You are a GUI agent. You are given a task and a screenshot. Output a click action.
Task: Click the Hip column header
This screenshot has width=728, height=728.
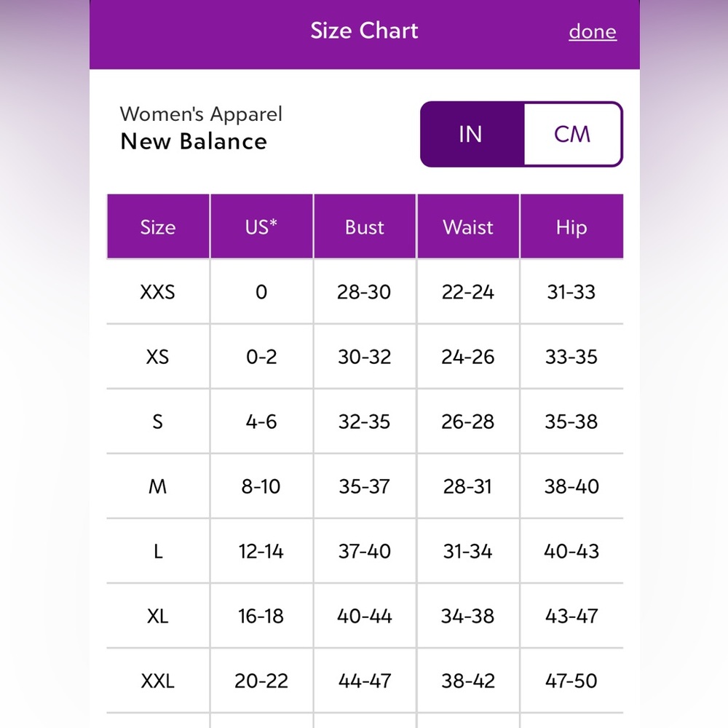[571, 226]
